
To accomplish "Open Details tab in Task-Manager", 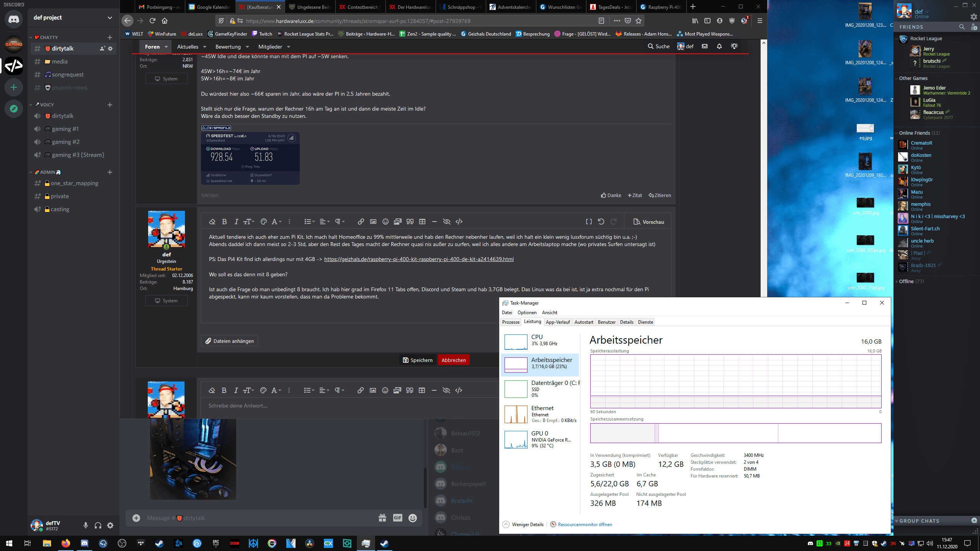I will [x=627, y=322].
